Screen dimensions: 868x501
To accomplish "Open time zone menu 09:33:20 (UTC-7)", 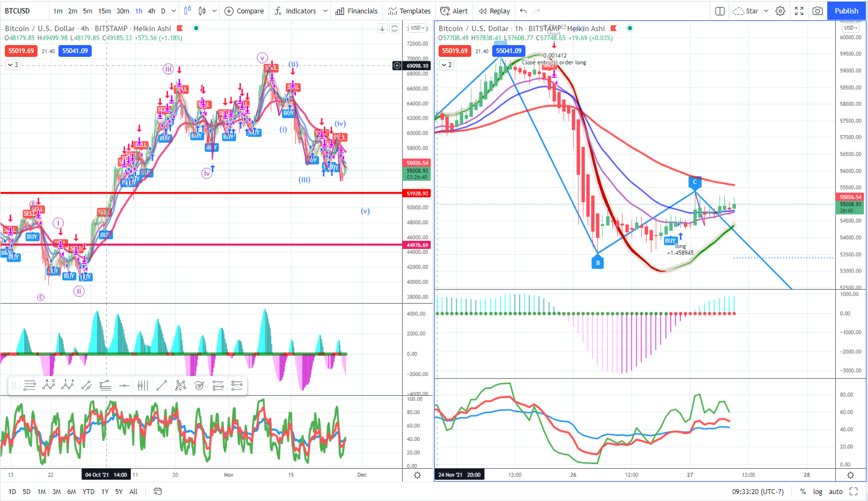I will 758,491.
